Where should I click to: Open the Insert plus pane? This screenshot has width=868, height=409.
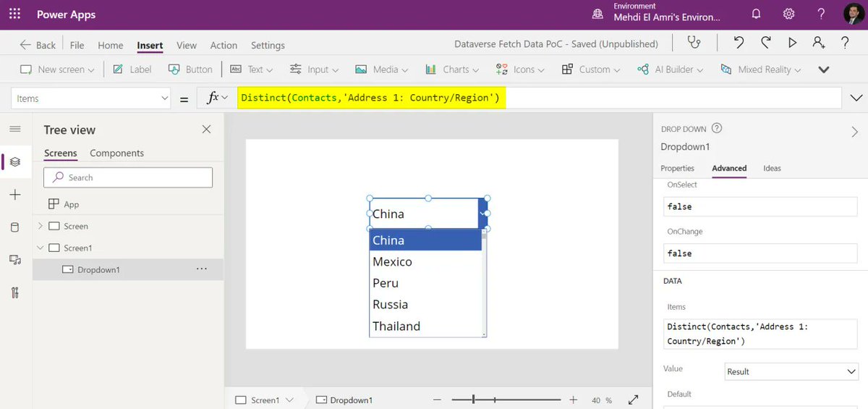(x=15, y=195)
